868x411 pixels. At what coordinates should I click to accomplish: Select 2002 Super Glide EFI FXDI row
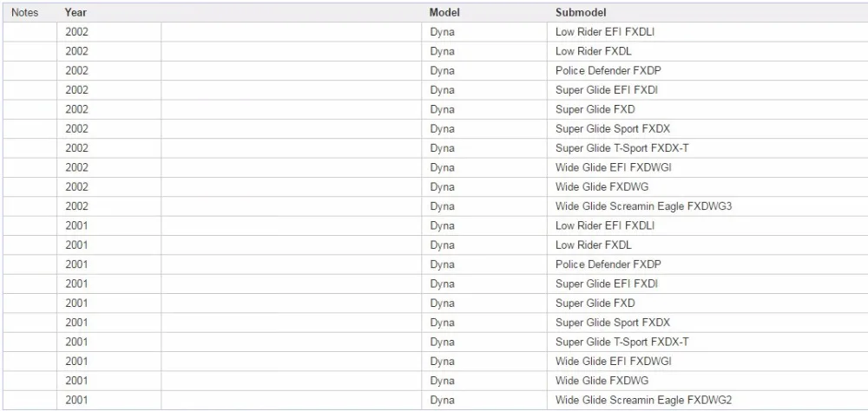pos(434,90)
